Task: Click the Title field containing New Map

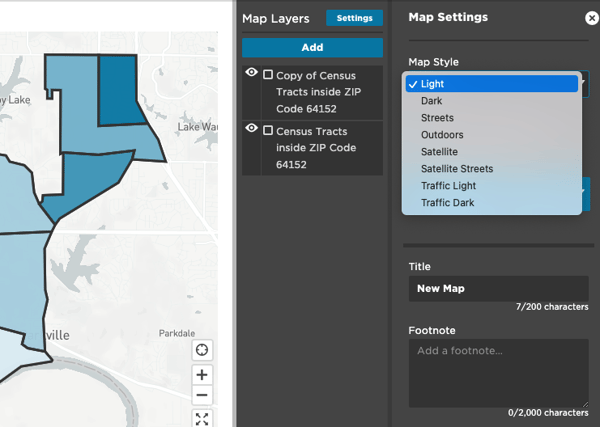Action: [x=497, y=289]
